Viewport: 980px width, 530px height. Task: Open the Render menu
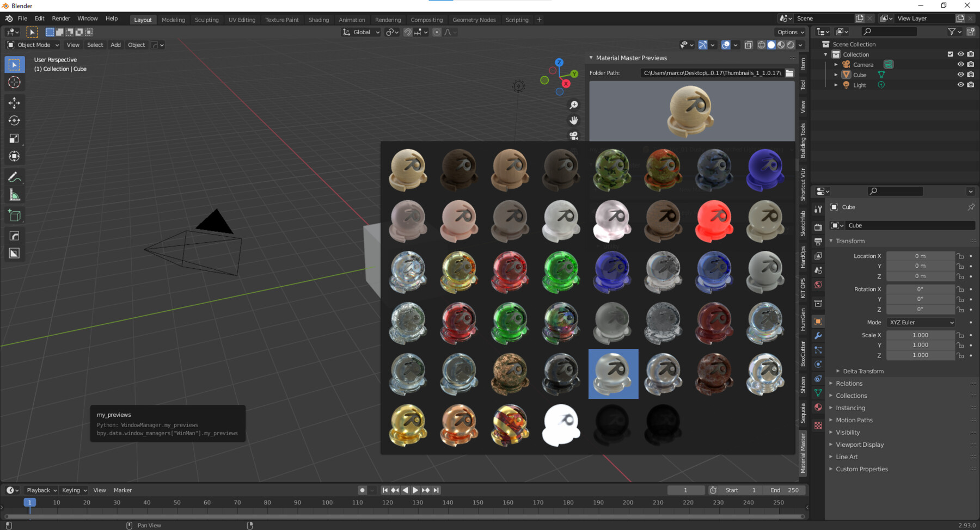(x=61, y=18)
